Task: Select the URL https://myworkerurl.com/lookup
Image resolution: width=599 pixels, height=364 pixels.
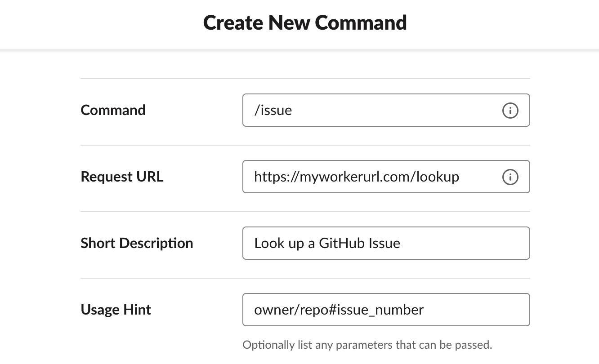Action: point(357,177)
